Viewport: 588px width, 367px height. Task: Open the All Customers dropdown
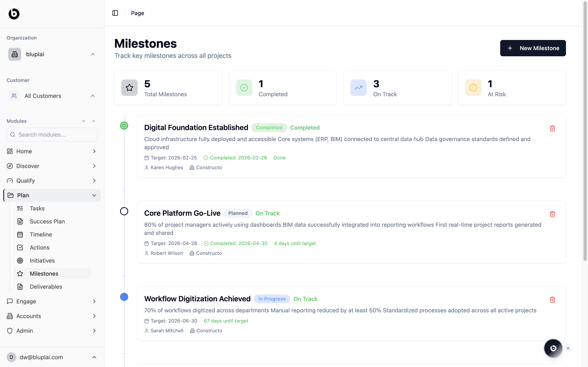[x=52, y=96]
